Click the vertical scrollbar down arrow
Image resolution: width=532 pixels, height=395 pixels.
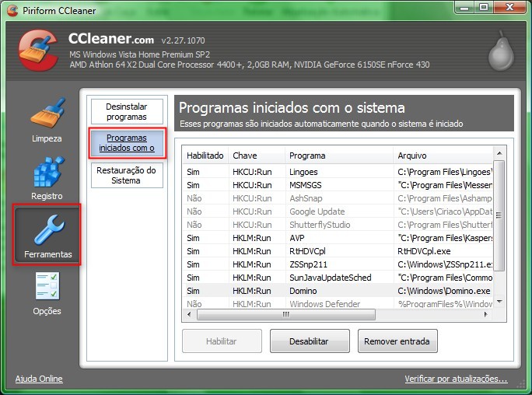point(499,301)
